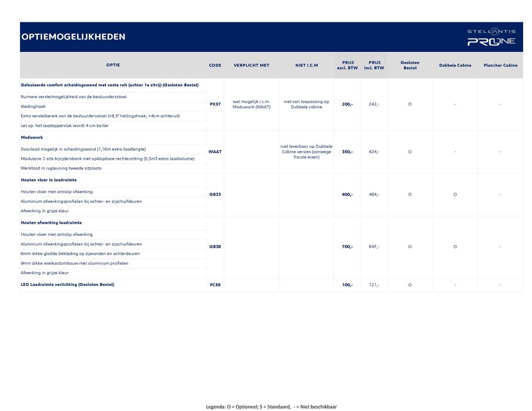The width and height of the screenshot is (532, 411).
Task: Click the OPTIEMOGELIJKHEDEN page title
Action: (x=73, y=37)
